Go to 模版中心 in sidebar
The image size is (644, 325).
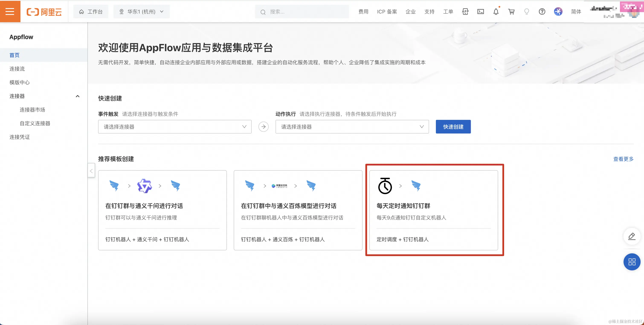click(19, 83)
